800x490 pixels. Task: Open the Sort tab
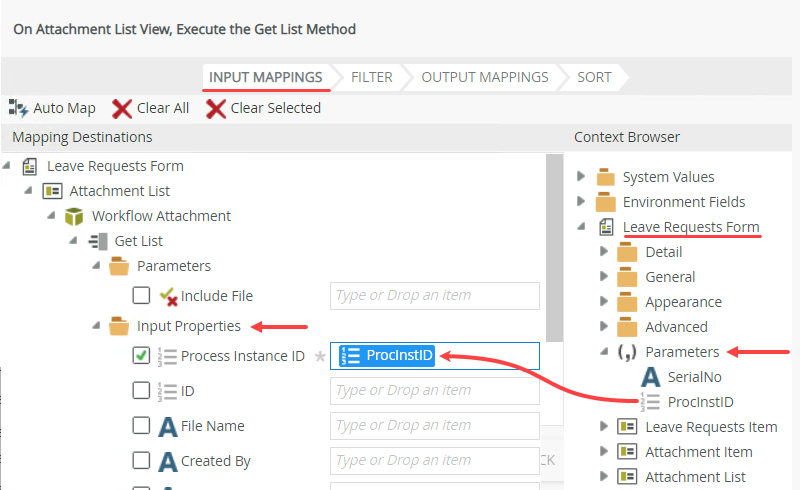(x=594, y=77)
